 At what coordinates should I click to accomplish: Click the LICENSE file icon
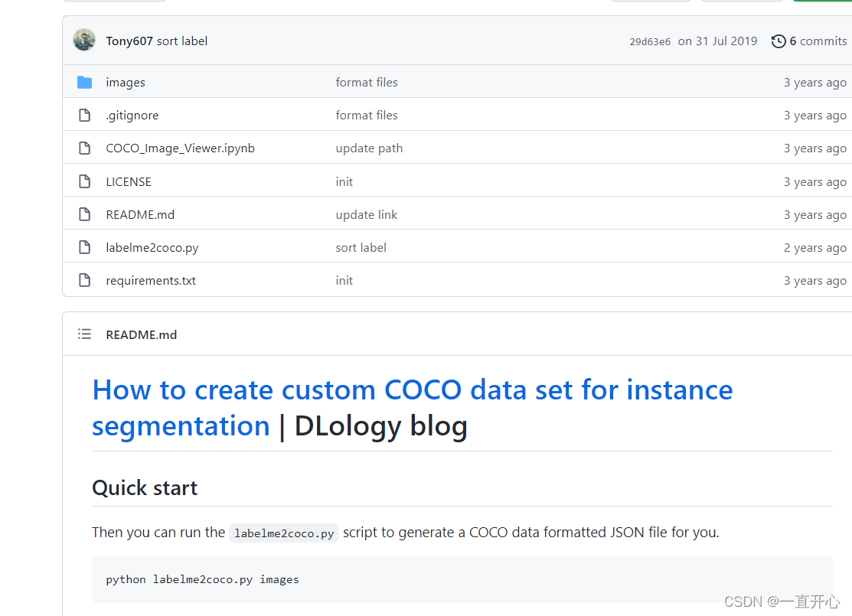tap(84, 181)
